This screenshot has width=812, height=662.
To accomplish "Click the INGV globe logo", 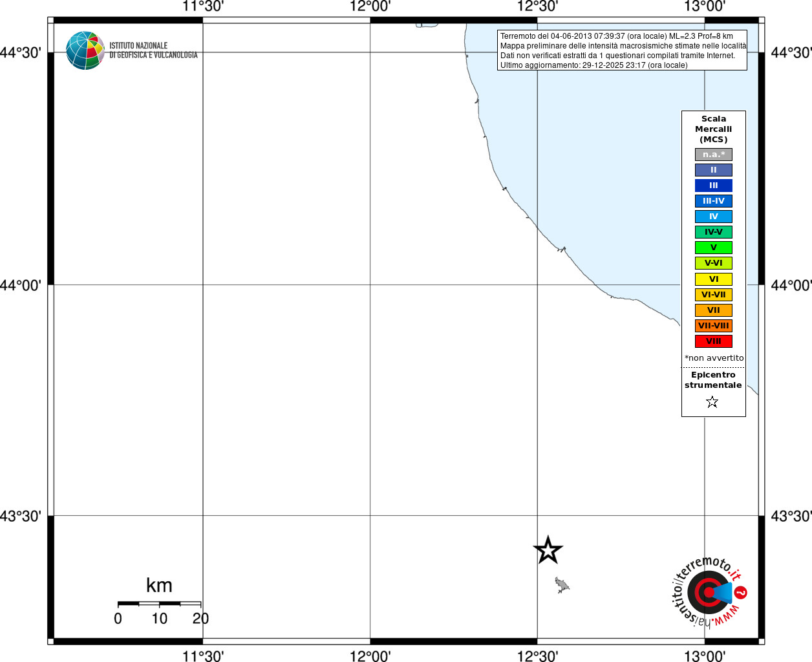I will (x=85, y=50).
